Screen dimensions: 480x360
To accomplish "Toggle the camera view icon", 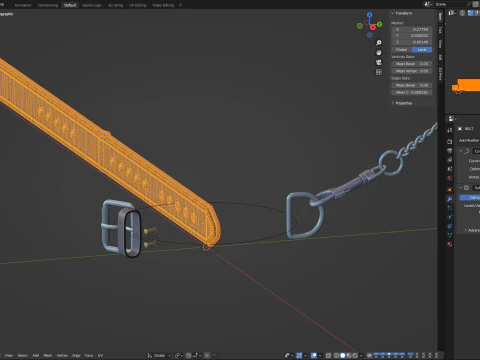I will [379, 62].
